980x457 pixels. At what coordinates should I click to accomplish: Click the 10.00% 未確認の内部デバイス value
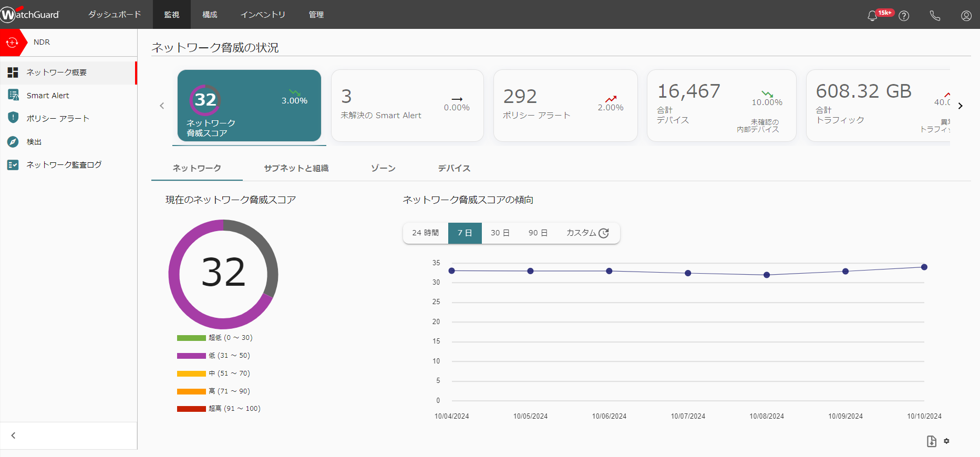pyautogui.click(x=767, y=102)
